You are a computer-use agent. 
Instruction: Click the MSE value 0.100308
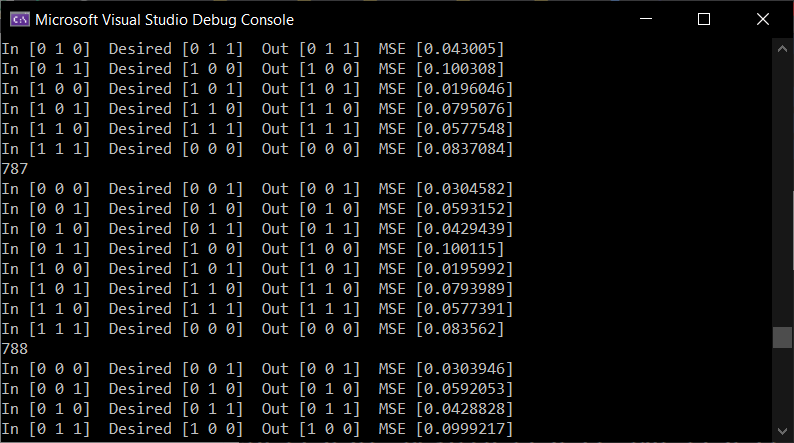[460, 69]
